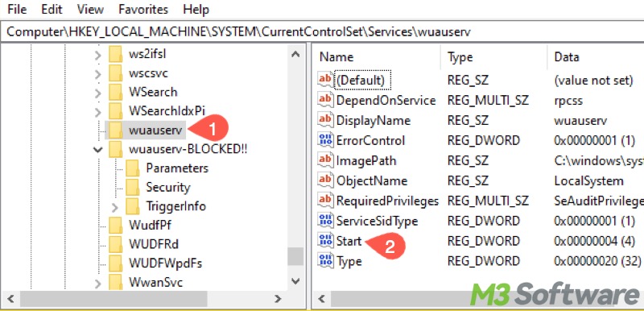Select the Parameters subkey

(x=177, y=168)
